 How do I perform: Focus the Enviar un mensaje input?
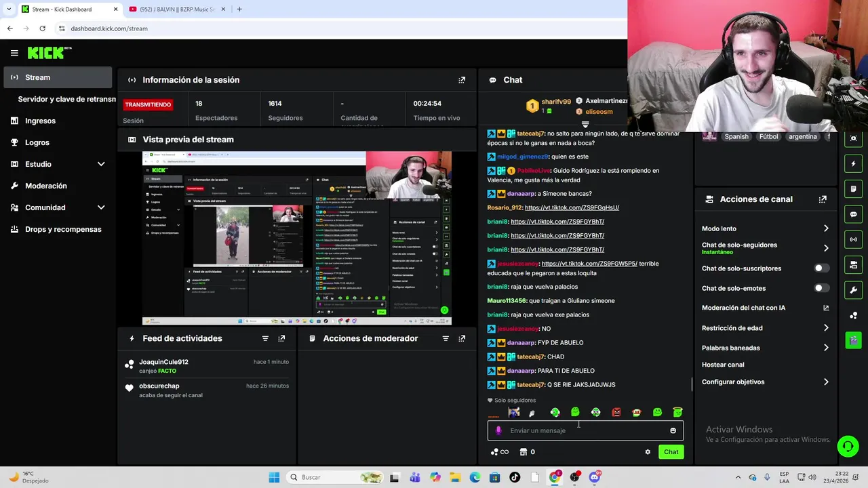pyautogui.click(x=585, y=430)
